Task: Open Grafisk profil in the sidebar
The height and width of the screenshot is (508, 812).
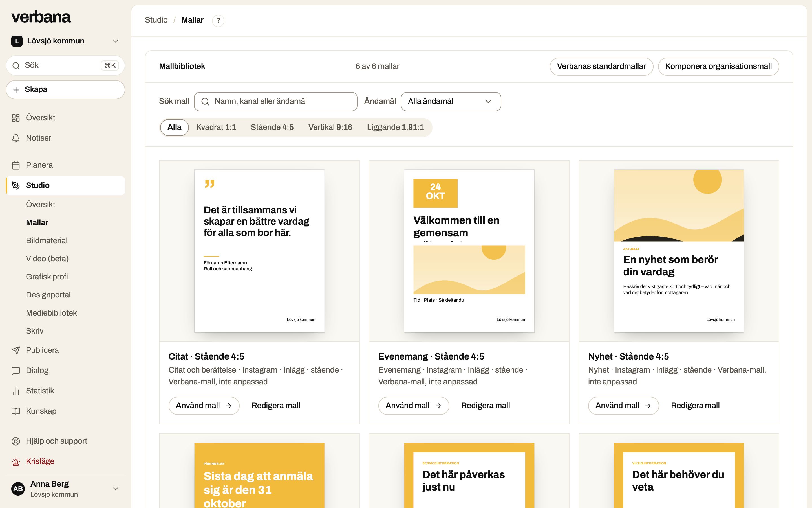Action: click(x=48, y=277)
